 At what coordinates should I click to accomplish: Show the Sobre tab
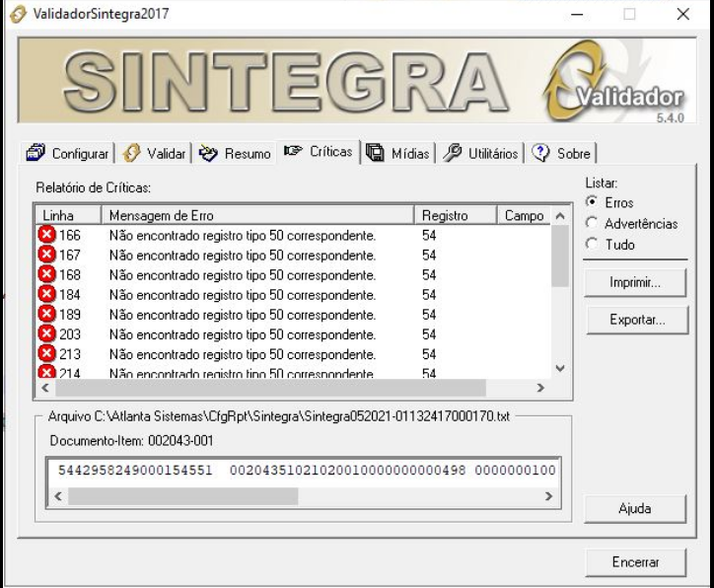click(x=562, y=153)
